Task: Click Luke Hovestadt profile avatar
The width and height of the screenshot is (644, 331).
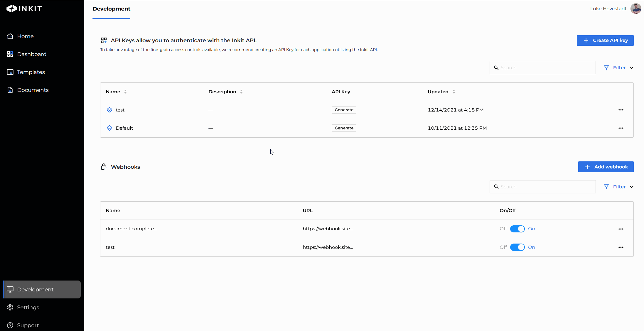Action: pyautogui.click(x=636, y=9)
